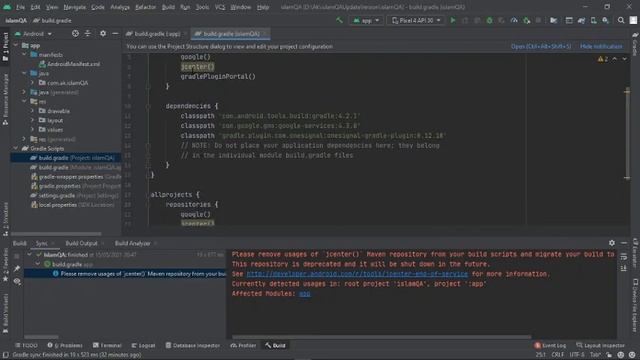The image size is (640, 360).
Task: Open the Android project view dropdown
Action: [33, 33]
